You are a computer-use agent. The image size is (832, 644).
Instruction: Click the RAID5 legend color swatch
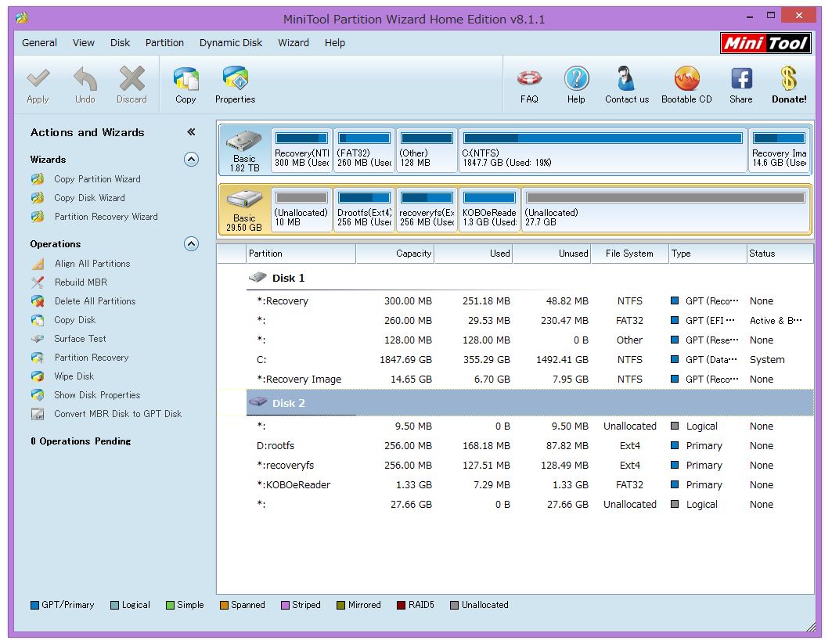pos(402,606)
